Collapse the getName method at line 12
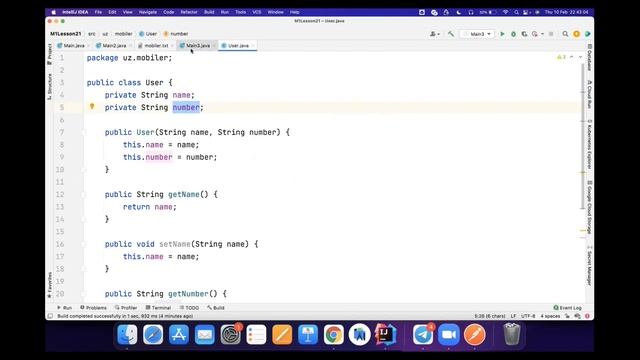 pos(84,194)
